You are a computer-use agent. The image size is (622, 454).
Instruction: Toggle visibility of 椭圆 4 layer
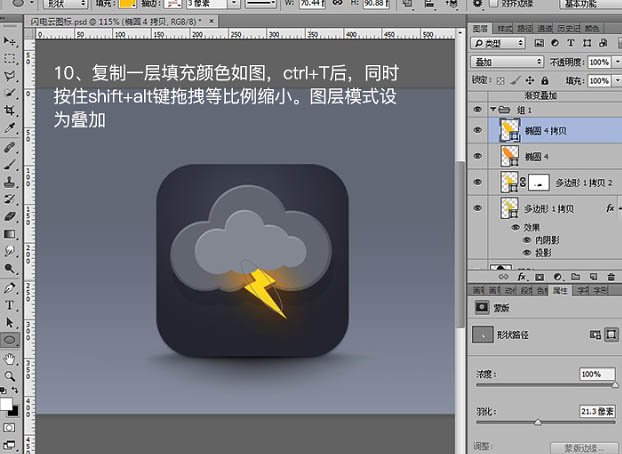click(477, 156)
